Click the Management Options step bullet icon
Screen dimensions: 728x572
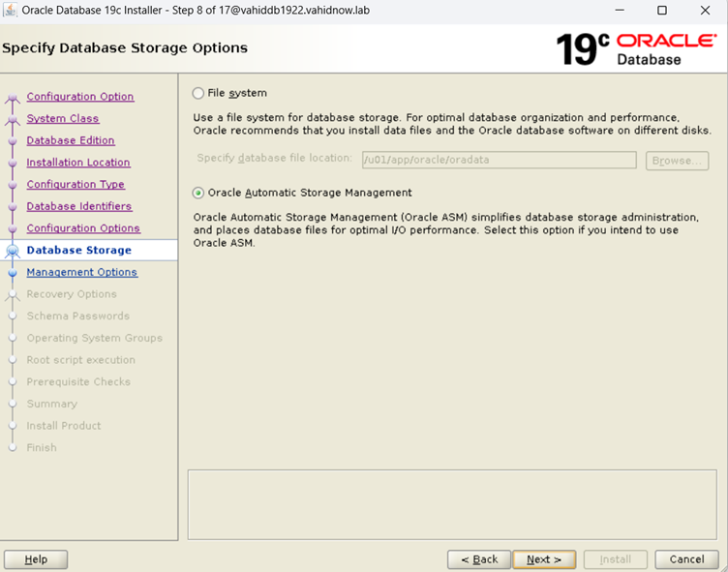[x=13, y=273]
